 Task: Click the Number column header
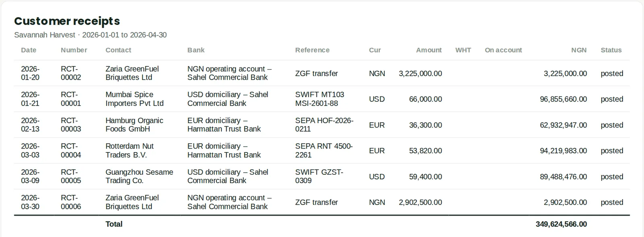pos(74,50)
